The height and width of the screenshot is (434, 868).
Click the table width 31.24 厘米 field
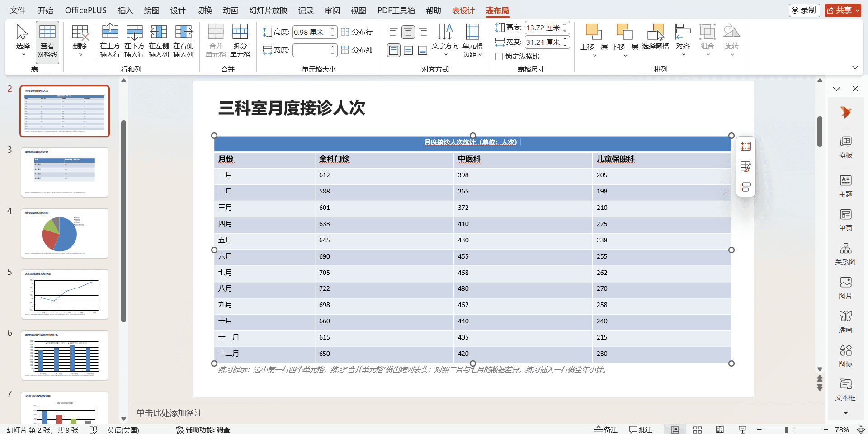pos(543,42)
